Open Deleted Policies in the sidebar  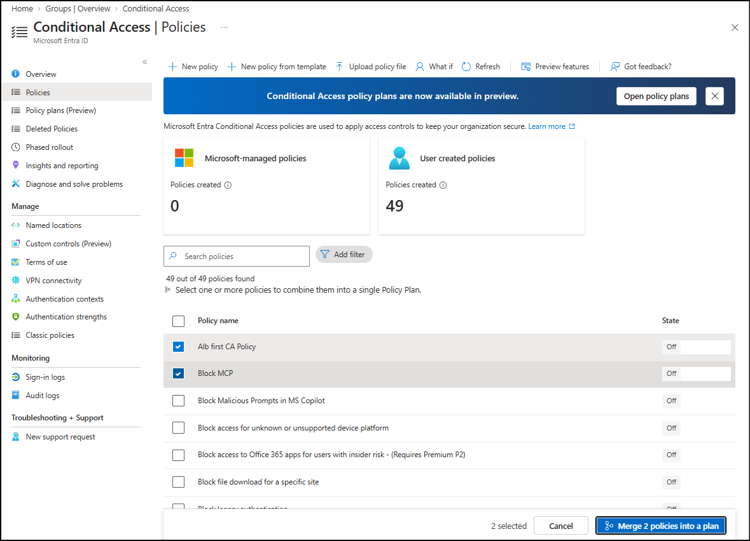(x=52, y=129)
